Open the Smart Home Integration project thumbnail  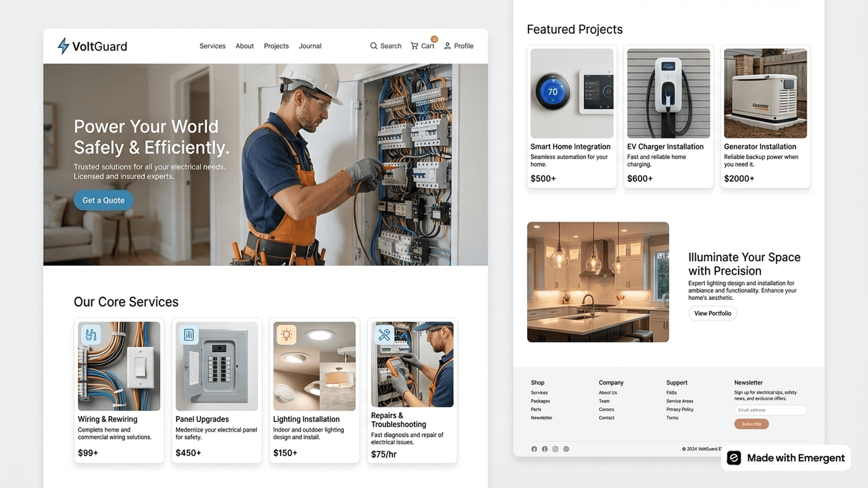(x=571, y=93)
